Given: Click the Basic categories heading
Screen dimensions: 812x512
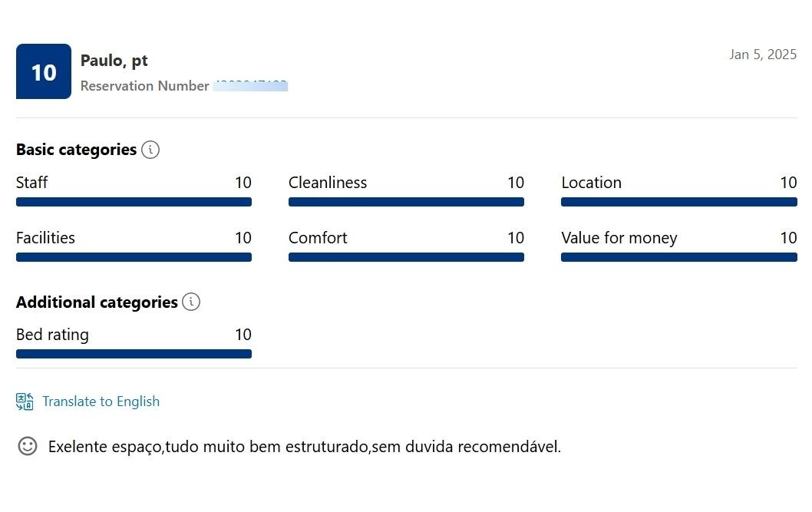Looking at the screenshot, I should point(76,150).
